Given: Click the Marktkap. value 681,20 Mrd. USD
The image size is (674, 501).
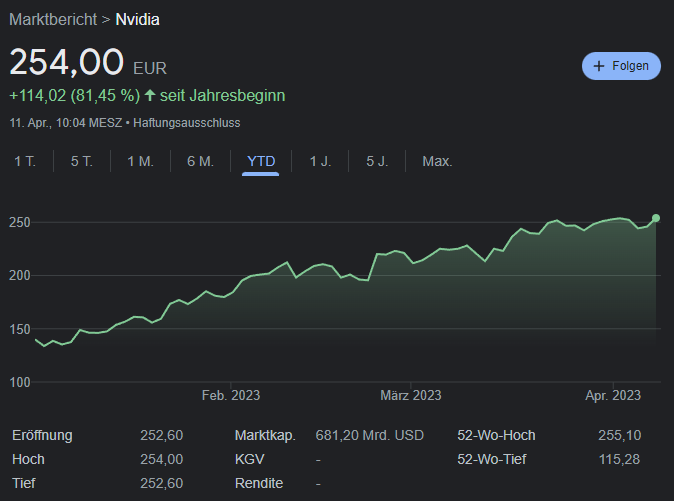Looking at the screenshot, I should pyautogui.click(x=369, y=436).
